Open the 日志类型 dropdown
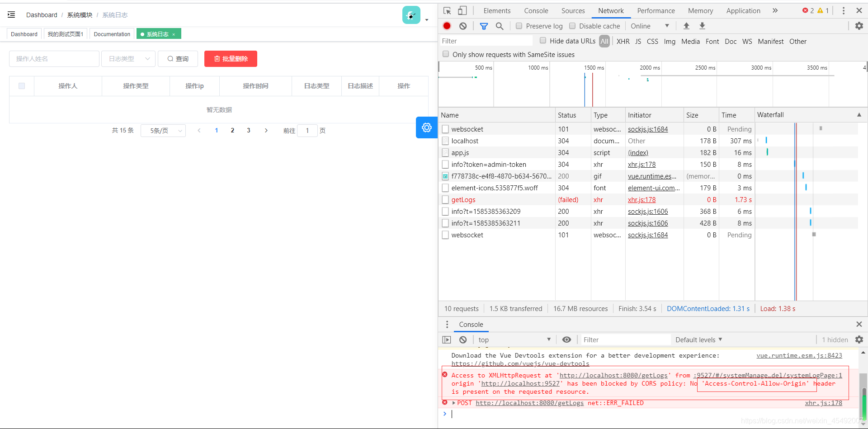868x429 pixels. tap(128, 59)
